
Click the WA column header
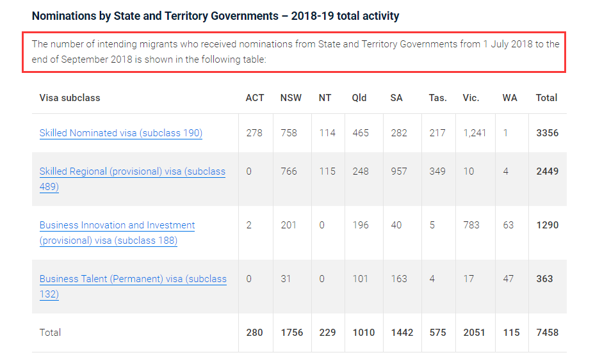pyautogui.click(x=510, y=98)
